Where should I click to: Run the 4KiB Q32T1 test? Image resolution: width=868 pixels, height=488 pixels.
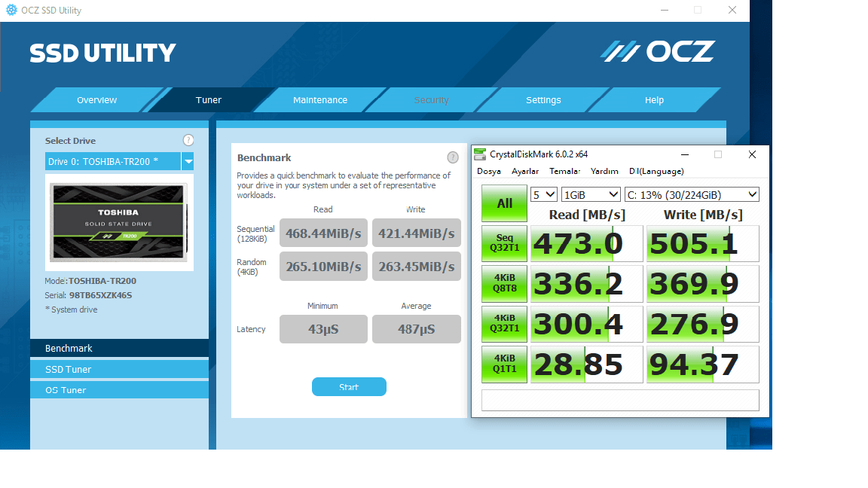[x=504, y=324]
